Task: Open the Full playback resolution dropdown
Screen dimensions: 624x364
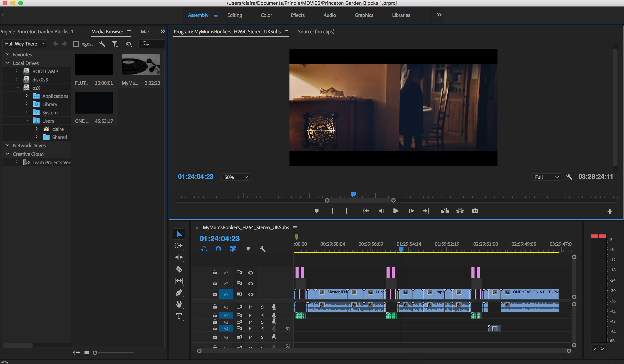Action: coord(546,177)
